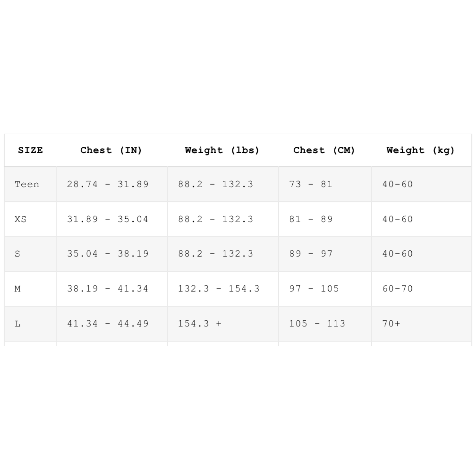The image size is (476, 476).
Task: Select the 154.3 + weight cell
Action: 223,324
